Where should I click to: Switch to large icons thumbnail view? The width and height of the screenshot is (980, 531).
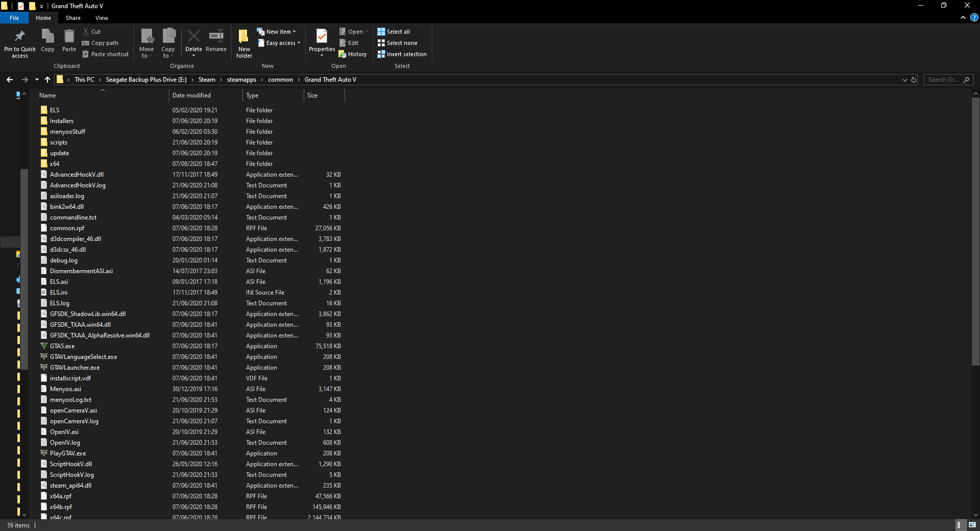972,525
